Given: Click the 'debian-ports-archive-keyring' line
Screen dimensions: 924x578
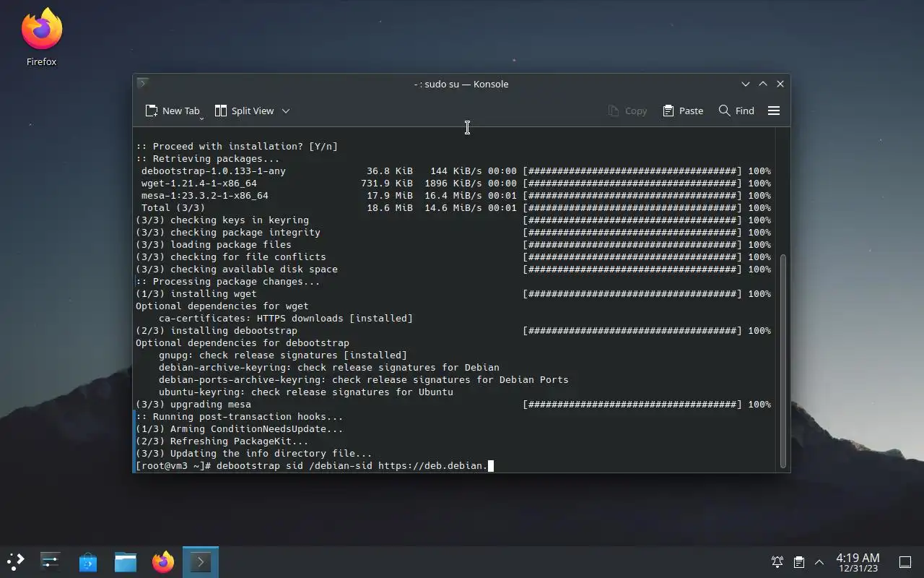Looking at the screenshot, I should [x=364, y=380].
